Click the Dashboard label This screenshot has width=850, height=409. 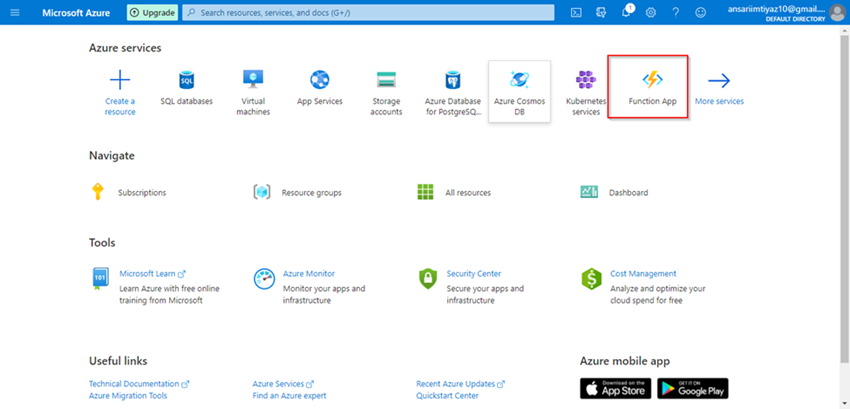point(628,193)
